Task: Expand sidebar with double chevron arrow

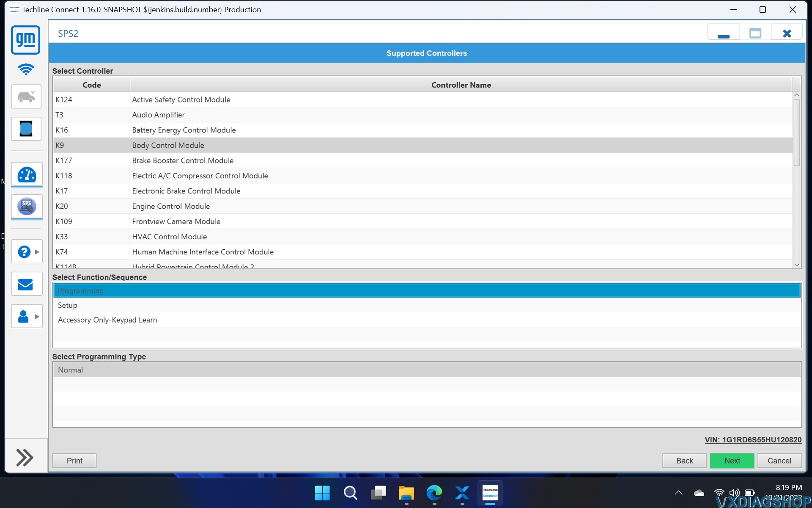Action: coord(25,458)
